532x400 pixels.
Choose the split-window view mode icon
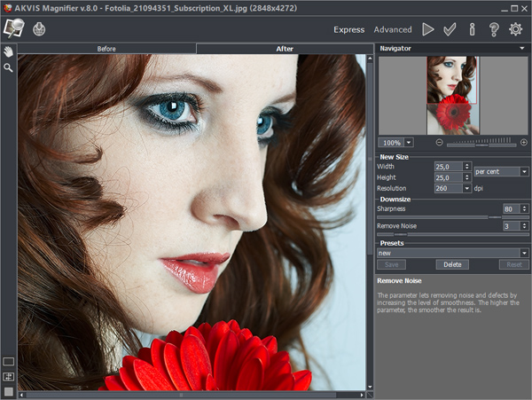tap(9, 377)
